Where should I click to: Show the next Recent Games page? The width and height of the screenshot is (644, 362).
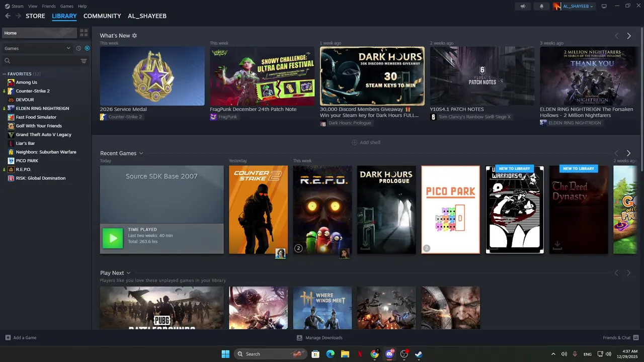coord(628,153)
